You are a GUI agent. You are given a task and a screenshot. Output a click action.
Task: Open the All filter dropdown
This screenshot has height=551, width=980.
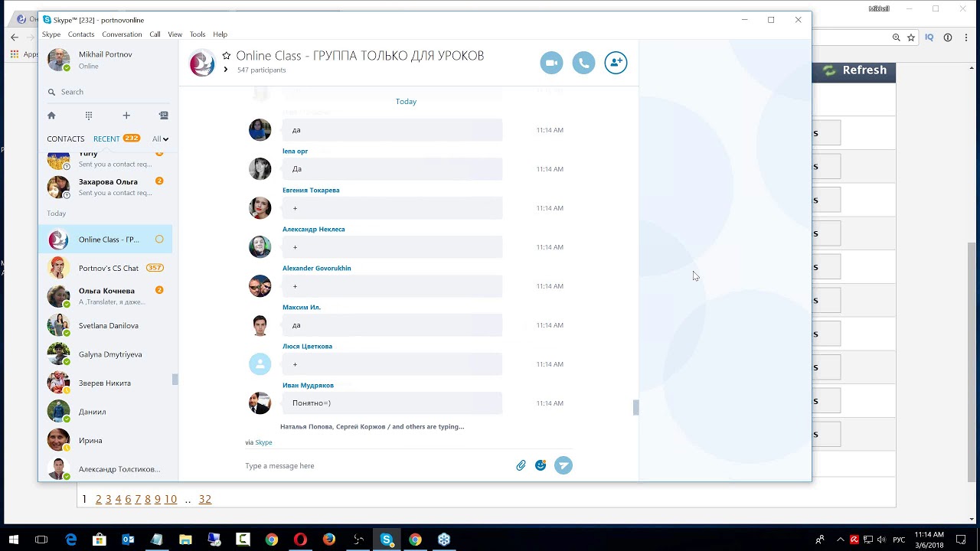[160, 139]
